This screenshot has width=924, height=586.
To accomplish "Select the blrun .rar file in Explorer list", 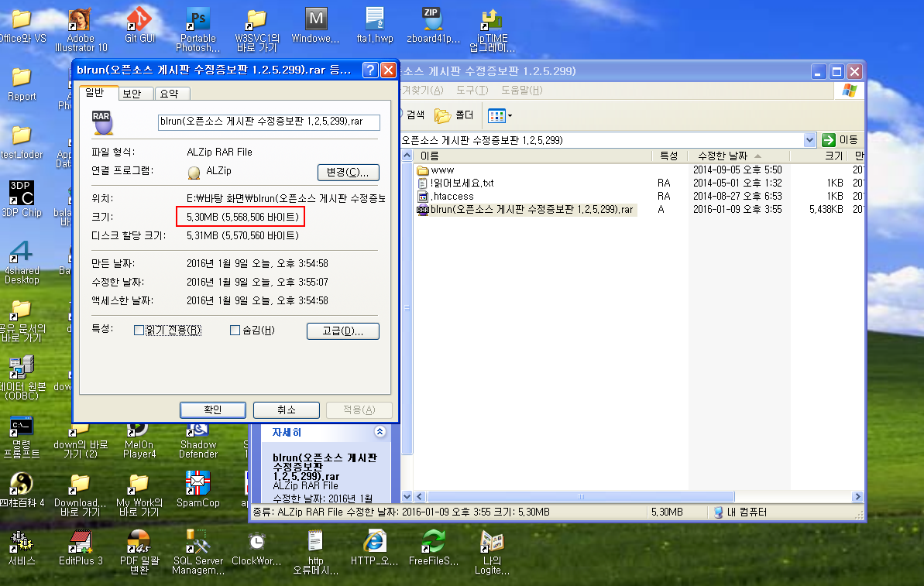I will pos(526,210).
